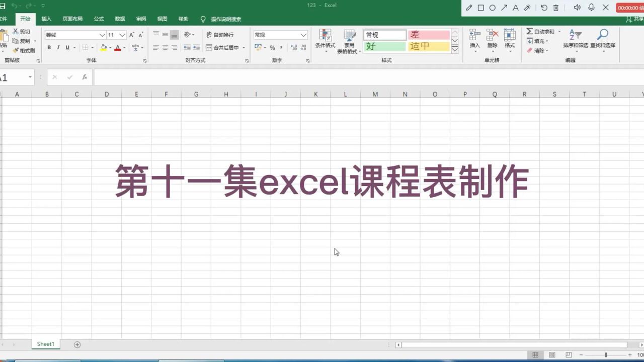The image size is (644, 362).
Task: Apply comma style to numbers
Action: tap(281, 48)
